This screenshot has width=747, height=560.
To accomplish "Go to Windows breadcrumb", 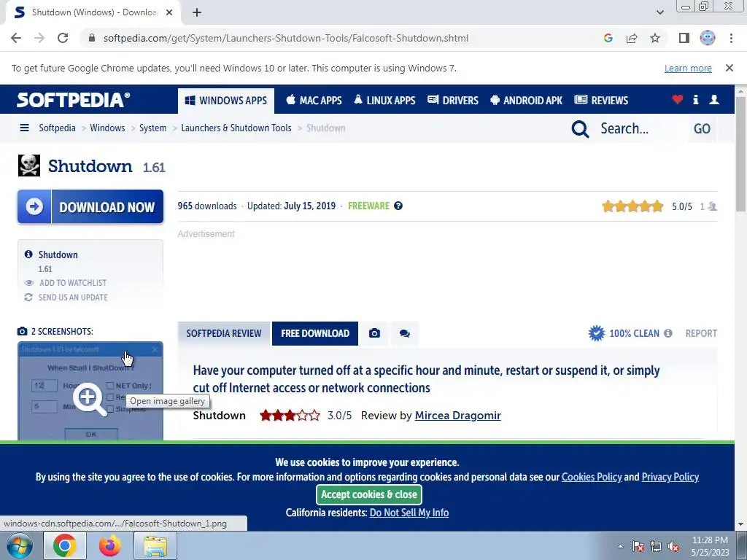I will [x=107, y=128].
